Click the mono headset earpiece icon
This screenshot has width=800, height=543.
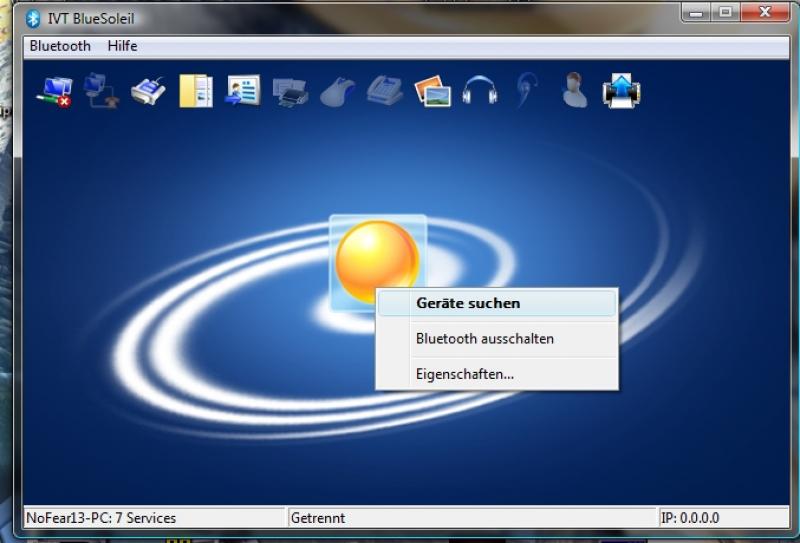pyautogui.click(x=527, y=90)
